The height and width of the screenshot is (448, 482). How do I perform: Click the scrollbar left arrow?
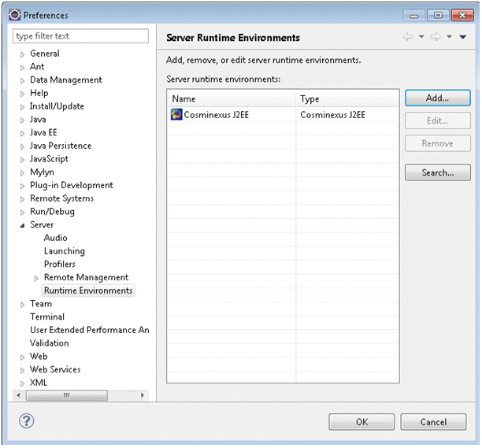(x=19, y=395)
